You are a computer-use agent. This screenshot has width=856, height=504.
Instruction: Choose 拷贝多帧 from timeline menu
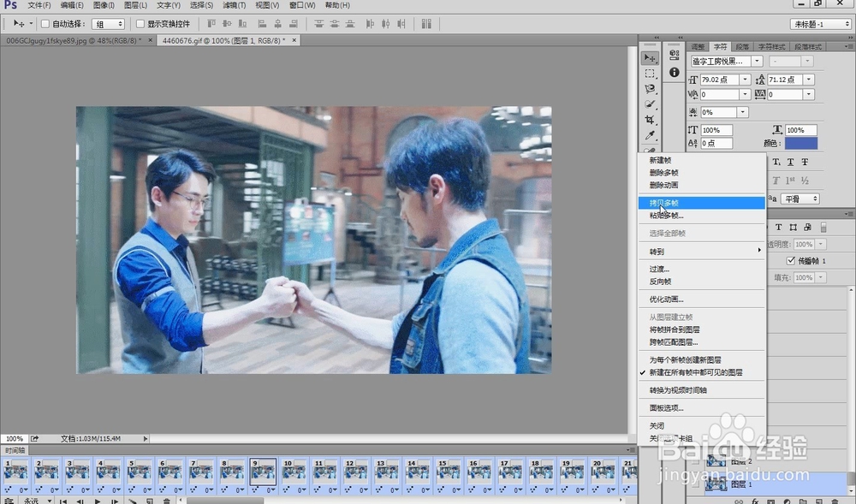point(702,203)
